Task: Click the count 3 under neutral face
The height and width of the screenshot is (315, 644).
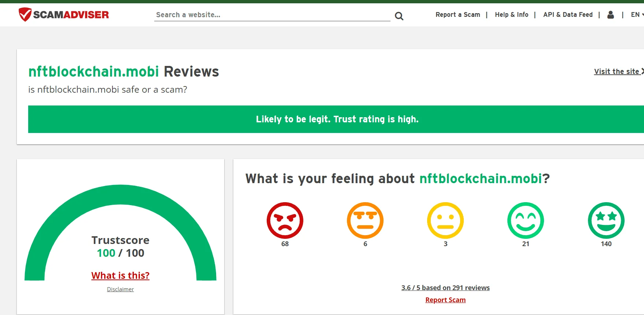Action: pyautogui.click(x=445, y=244)
